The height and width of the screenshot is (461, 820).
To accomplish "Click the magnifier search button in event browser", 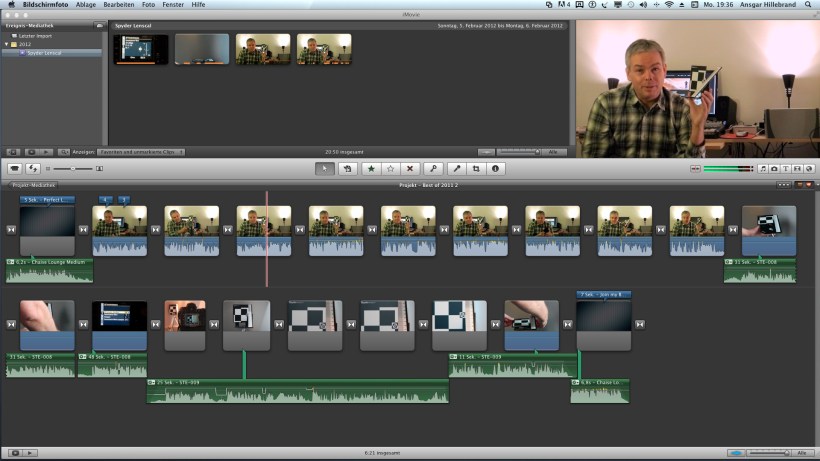I will [63, 152].
